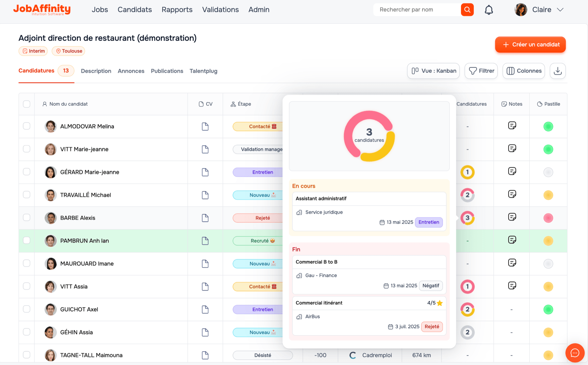
Task: Click candidatures badge 2 for GÉHIN Assia
Action: [467, 332]
